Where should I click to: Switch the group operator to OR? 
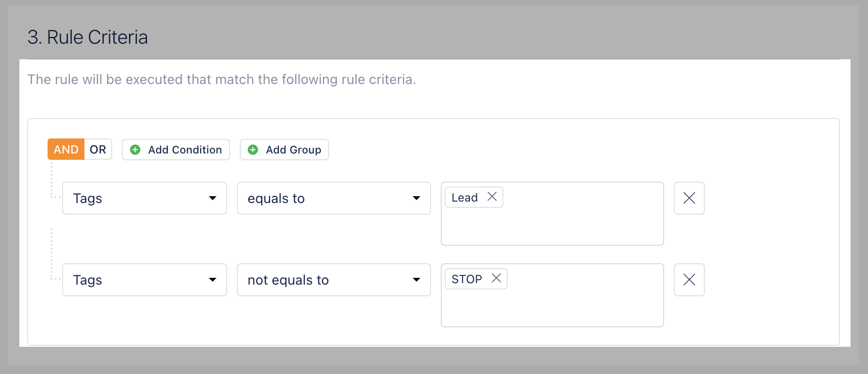coord(98,150)
